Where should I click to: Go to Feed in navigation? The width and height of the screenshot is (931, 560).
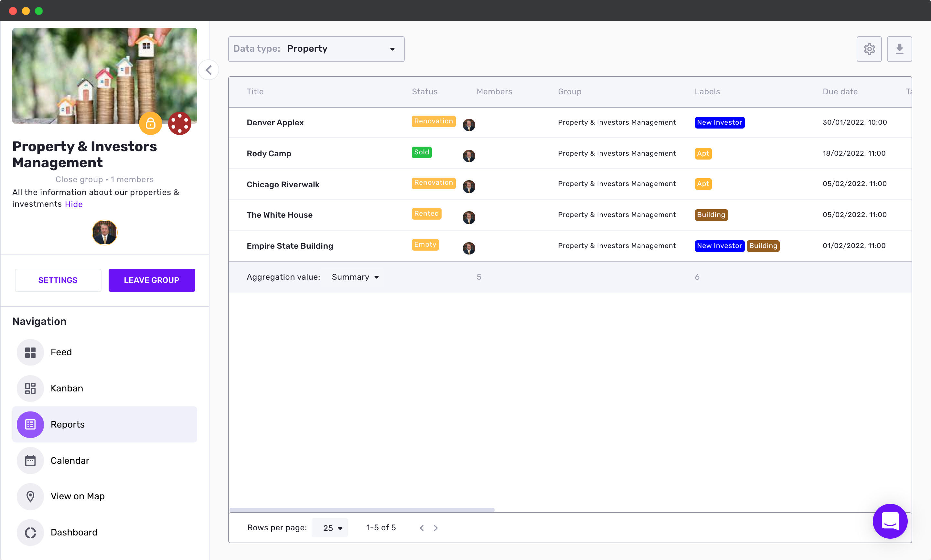tap(61, 352)
